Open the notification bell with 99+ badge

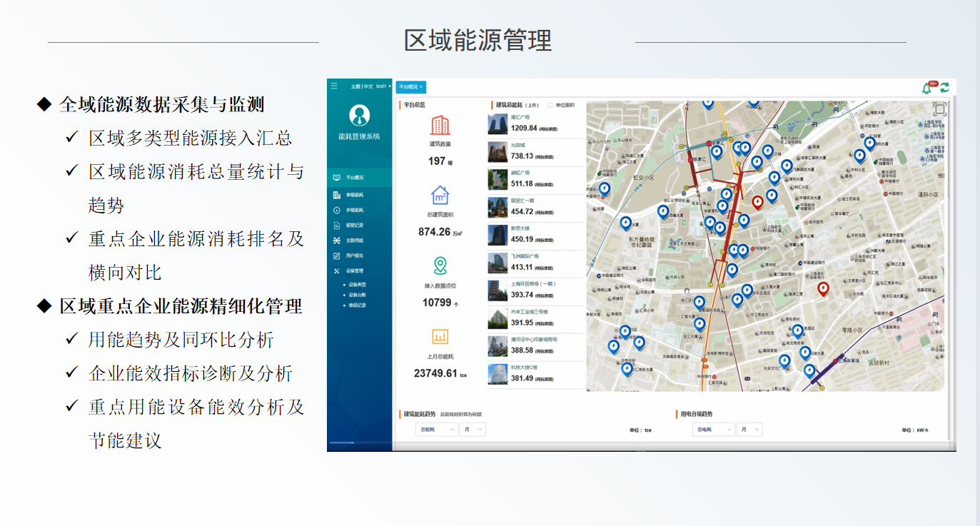tap(927, 88)
